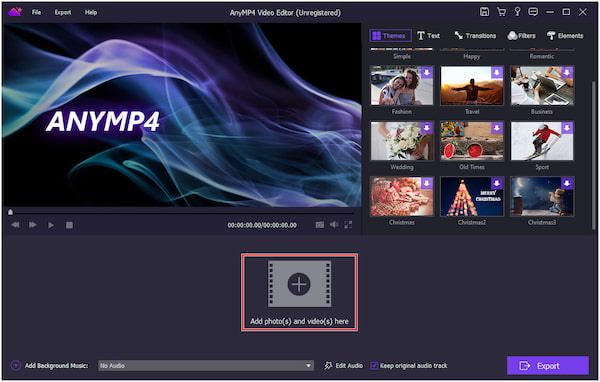Open the shopping cart purchase icon
Image resolution: width=600 pixels, height=382 pixels.
pos(501,12)
